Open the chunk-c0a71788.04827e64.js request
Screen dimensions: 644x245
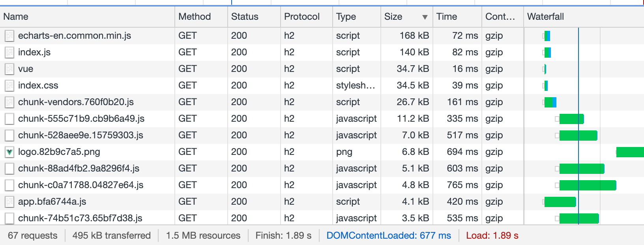(80, 185)
